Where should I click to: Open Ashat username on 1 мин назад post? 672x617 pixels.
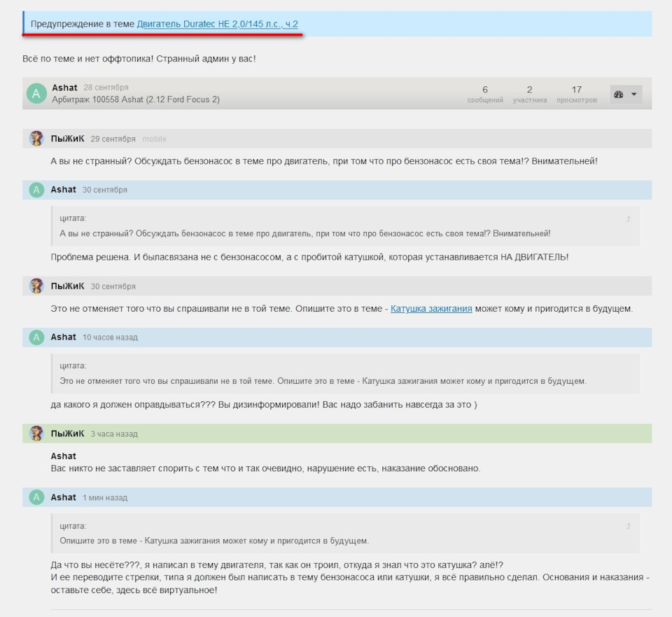(64, 497)
